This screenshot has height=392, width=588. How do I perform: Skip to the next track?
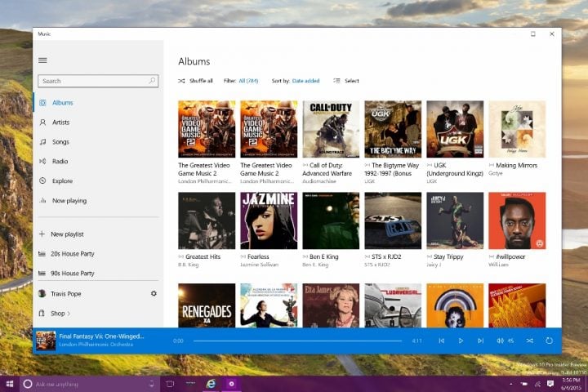pyautogui.click(x=480, y=341)
